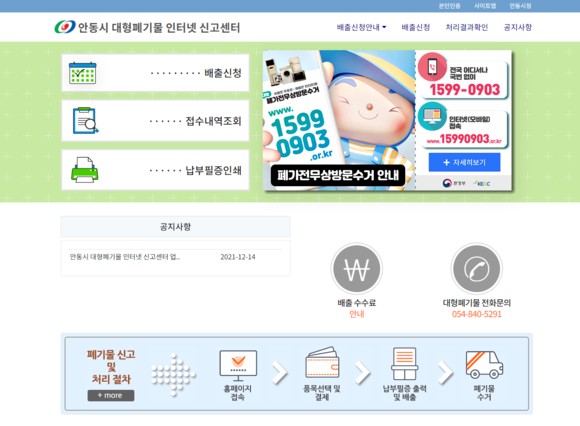Click the green printer icon for 납부필증인쇄

(x=85, y=170)
